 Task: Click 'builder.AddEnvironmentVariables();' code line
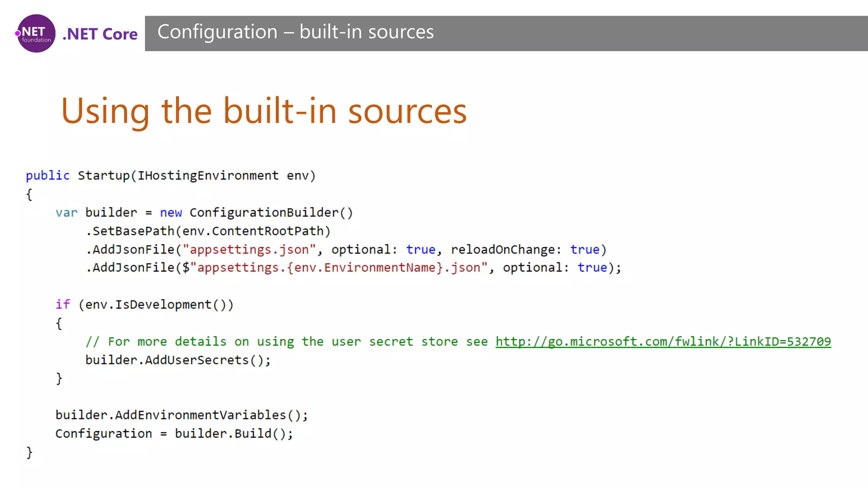182,415
